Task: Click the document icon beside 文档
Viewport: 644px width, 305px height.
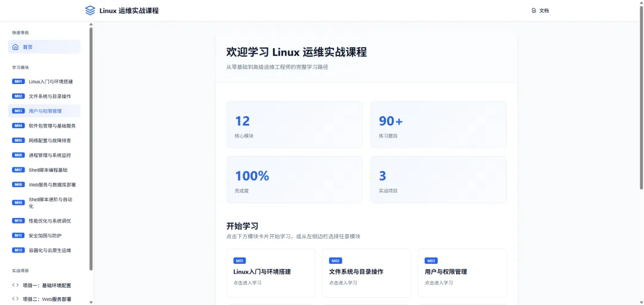Action: [x=534, y=11]
